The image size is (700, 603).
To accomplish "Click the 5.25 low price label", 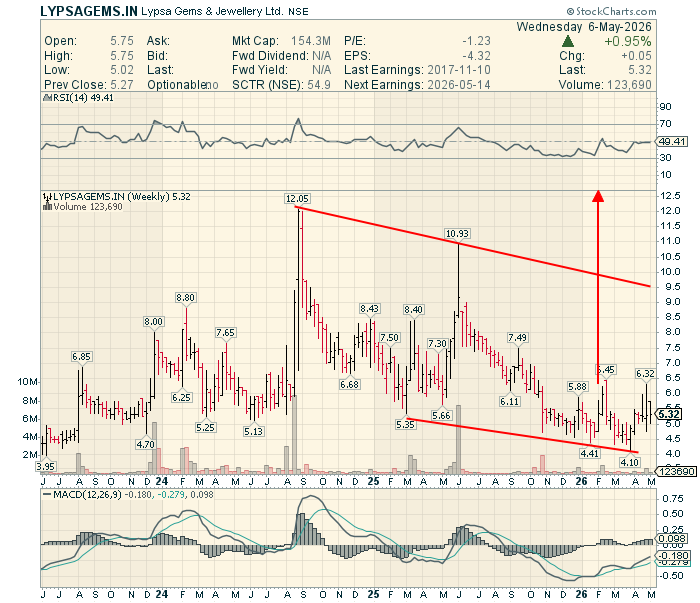I will click(x=205, y=427).
